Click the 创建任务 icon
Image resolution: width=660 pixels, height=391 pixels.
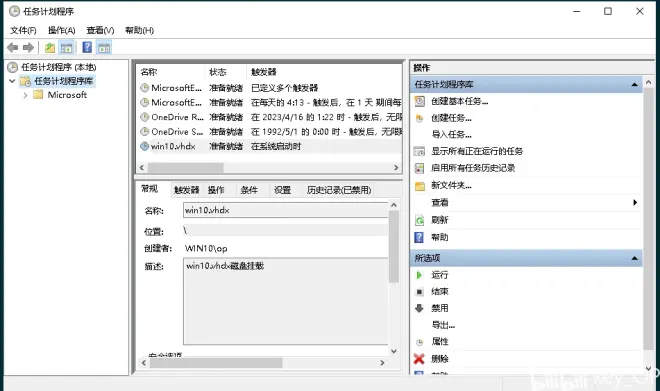(419, 118)
